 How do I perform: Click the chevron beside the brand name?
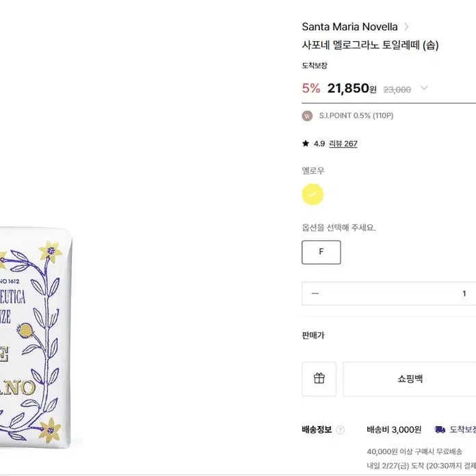pyautogui.click(x=406, y=27)
